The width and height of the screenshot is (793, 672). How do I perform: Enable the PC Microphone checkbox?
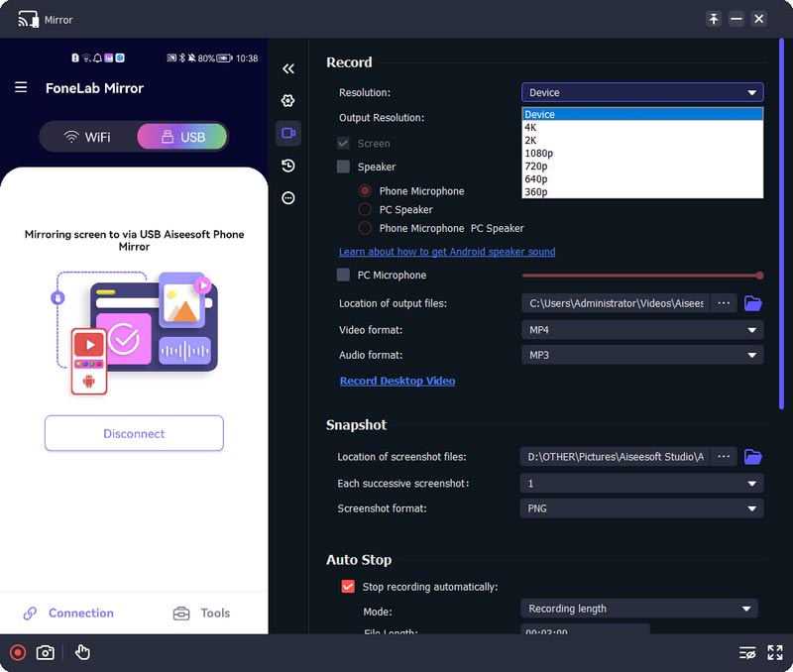344,276
